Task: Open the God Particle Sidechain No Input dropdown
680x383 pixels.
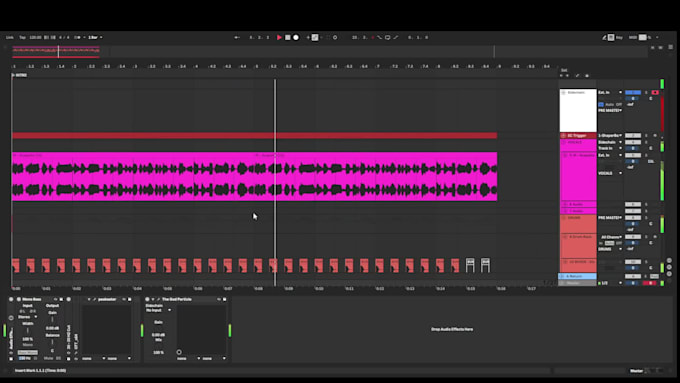Action: point(158,310)
